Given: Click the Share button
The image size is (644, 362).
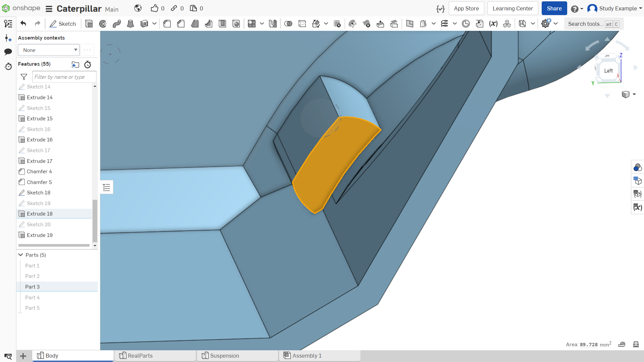Looking at the screenshot, I should tap(554, 8).
